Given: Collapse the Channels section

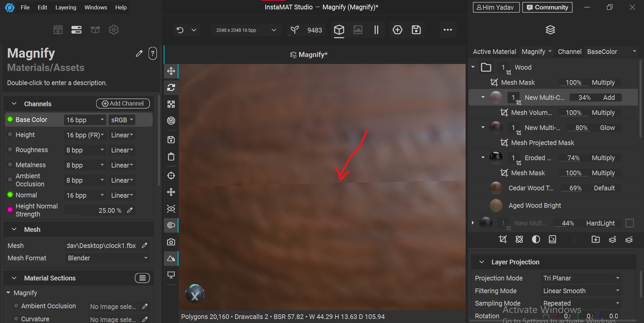Looking at the screenshot, I should click(14, 104).
